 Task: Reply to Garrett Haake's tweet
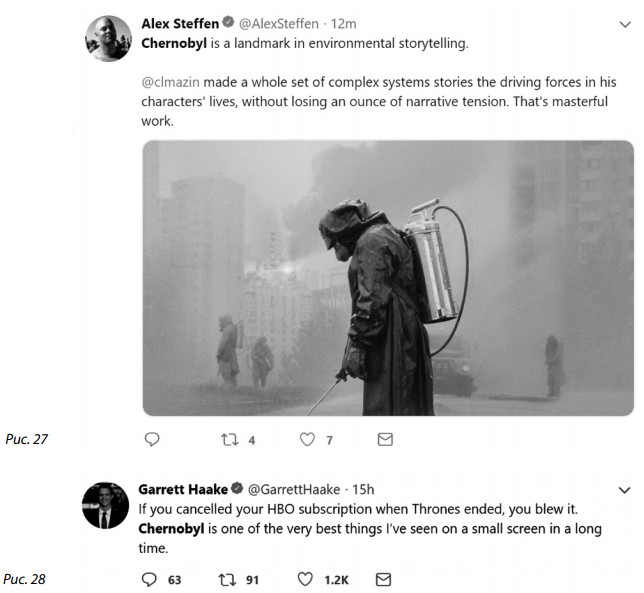coord(150,579)
